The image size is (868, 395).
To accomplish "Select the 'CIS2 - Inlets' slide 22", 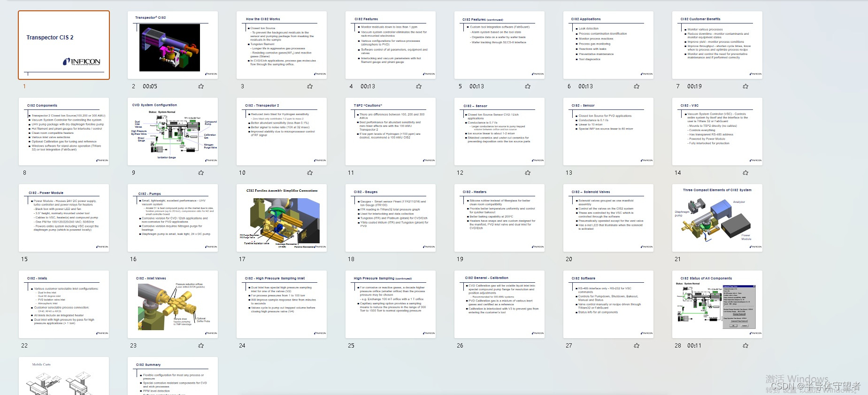I will (64, 304).
